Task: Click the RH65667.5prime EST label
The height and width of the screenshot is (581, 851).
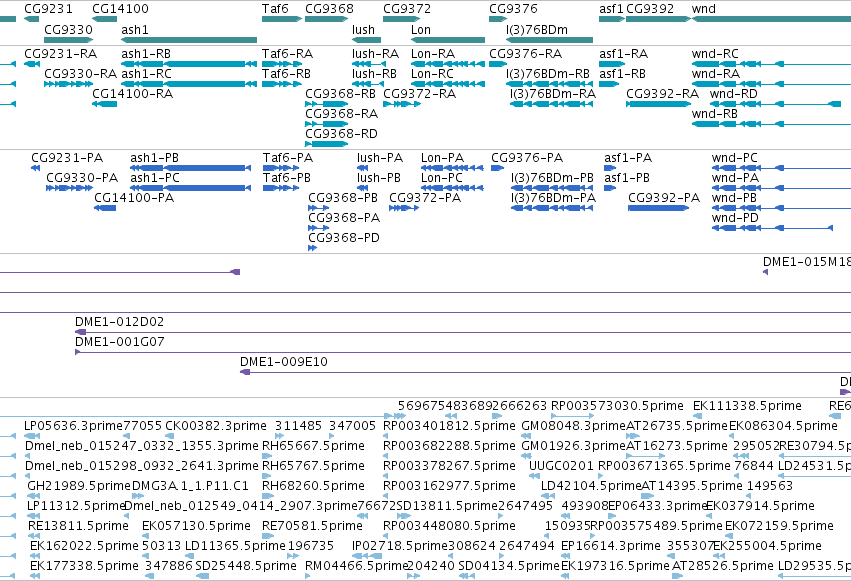Action: pos(313,446)
